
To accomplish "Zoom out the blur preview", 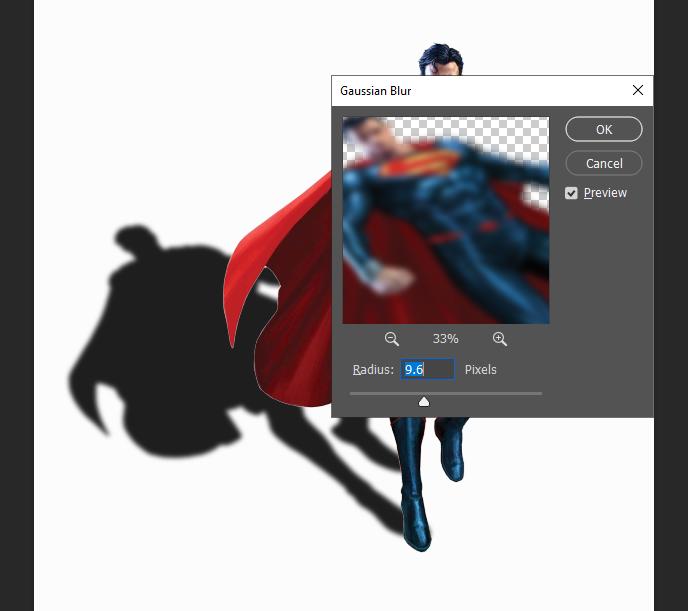I will pyautogui.click(x=391, y=339).
